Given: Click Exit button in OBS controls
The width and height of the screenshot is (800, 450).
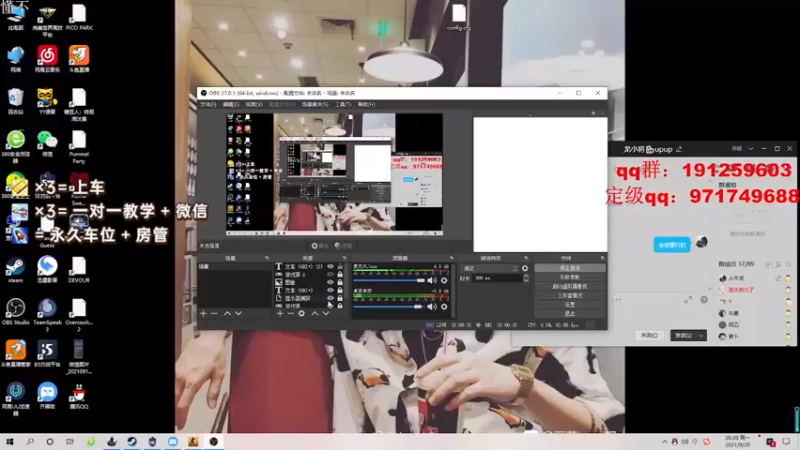Looking at the screenshot, I should pos(569,314).
